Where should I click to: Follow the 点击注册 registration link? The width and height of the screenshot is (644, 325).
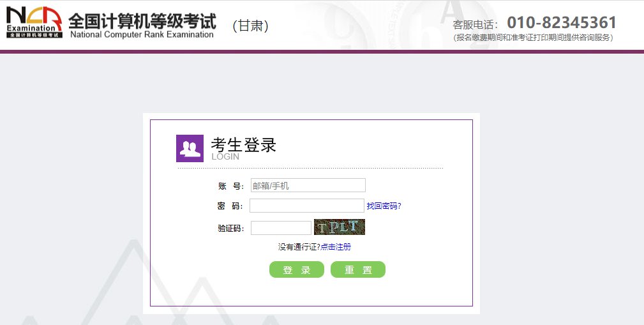(x=336, y=247)
